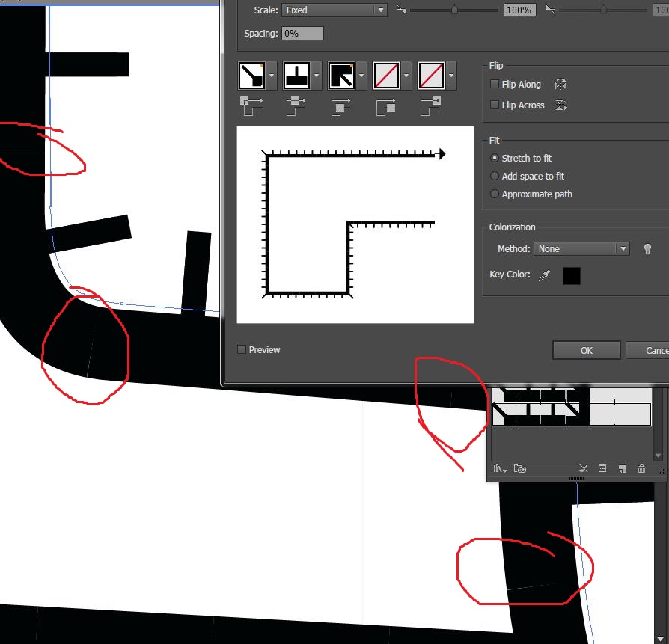This screenshot has height=644, width=669.
Task: Select the inner corner tile thumbnail
Action: [341, 76]
